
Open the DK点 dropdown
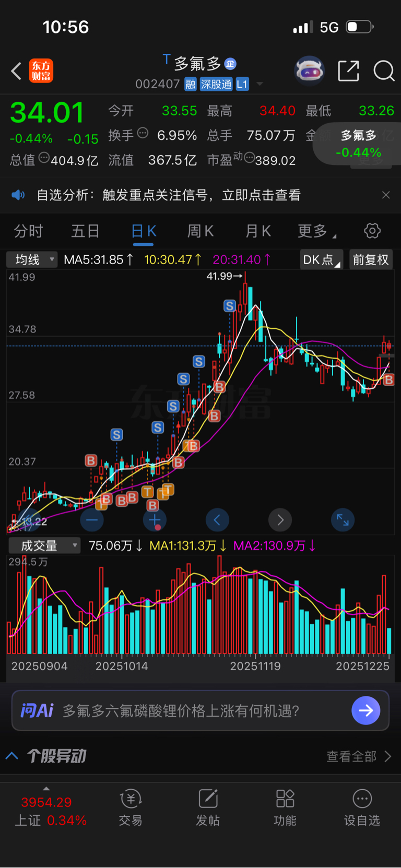pyautogui.click(x=321, y=259)
